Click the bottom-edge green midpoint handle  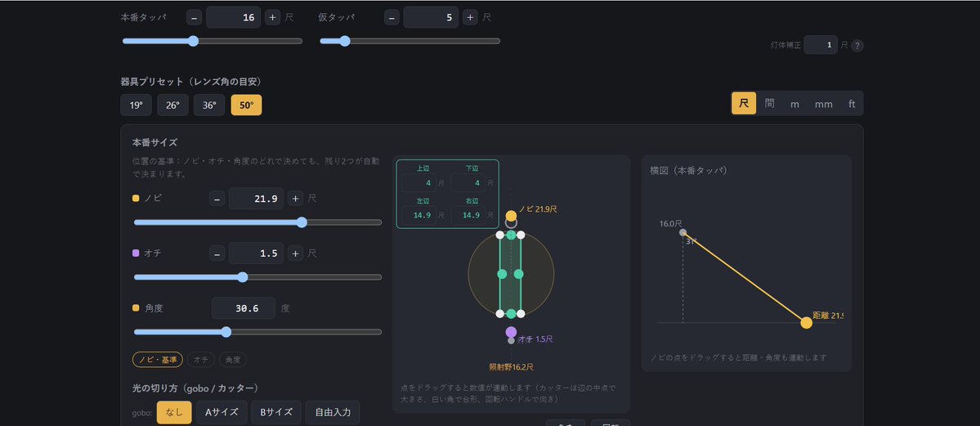[x=511, y=313]
